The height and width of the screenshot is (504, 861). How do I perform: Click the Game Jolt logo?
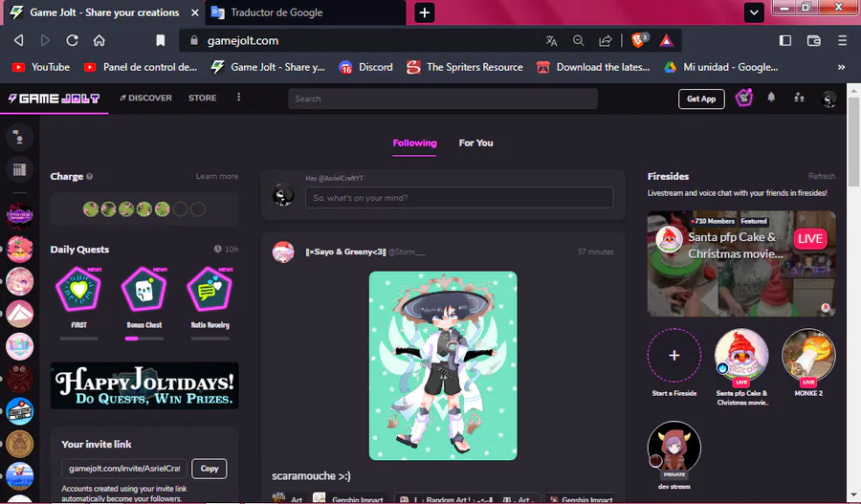pyautogui.click(x=54, y=99)
